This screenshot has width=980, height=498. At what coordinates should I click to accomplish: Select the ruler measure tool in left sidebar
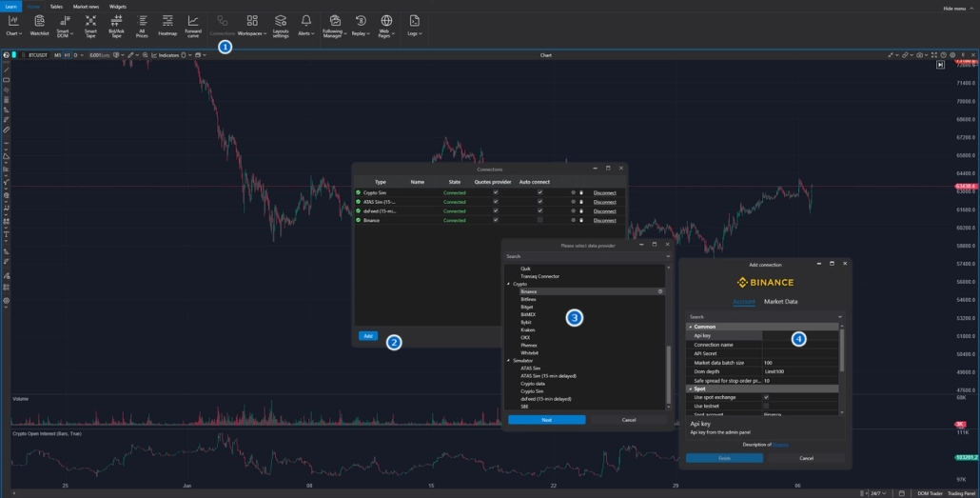click(x=7, y=129)
